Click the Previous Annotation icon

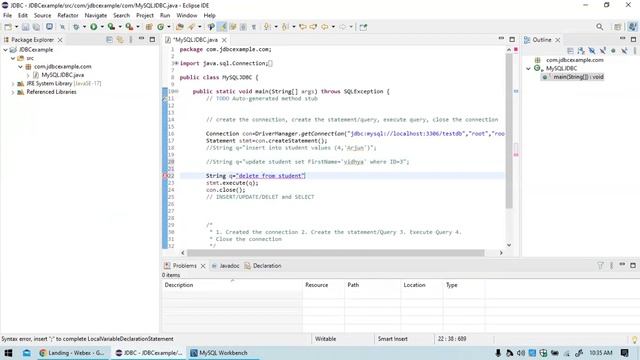(285, 27)
